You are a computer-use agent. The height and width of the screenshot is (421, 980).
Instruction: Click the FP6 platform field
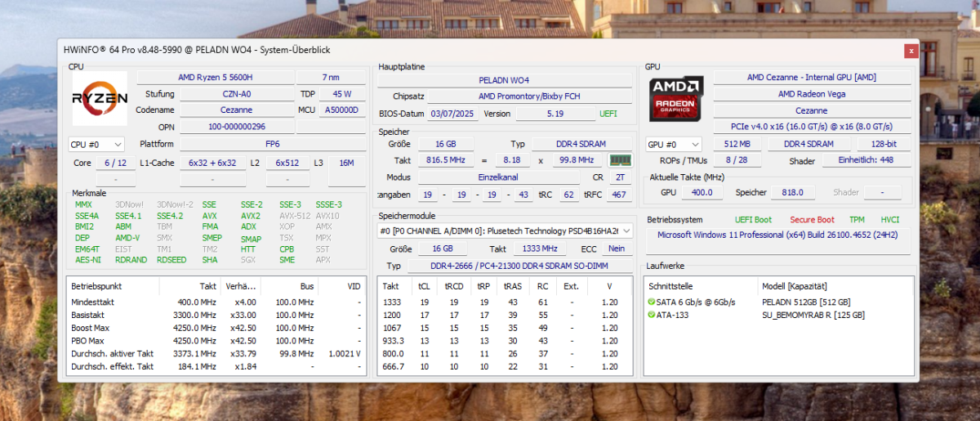coord(273,144)
